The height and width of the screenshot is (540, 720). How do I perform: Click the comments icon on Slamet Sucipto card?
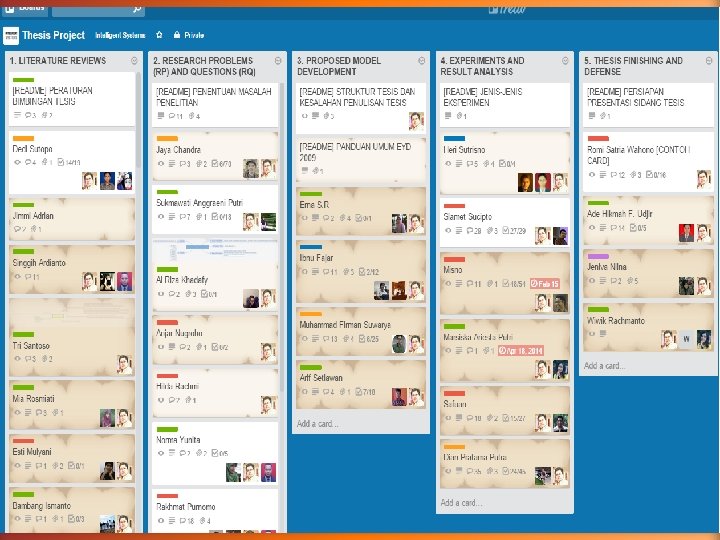[474, 231]
